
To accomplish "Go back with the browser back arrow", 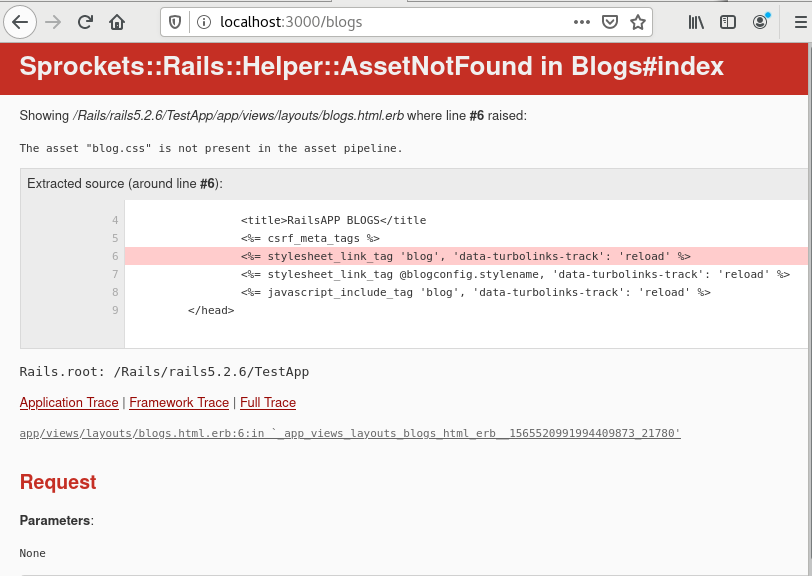I will [20, 22].
